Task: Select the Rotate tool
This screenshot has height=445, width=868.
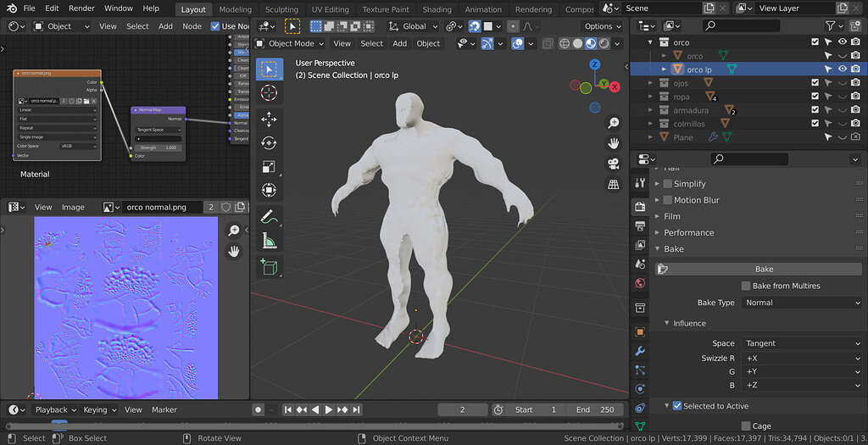Action: [x=270, y=142]
